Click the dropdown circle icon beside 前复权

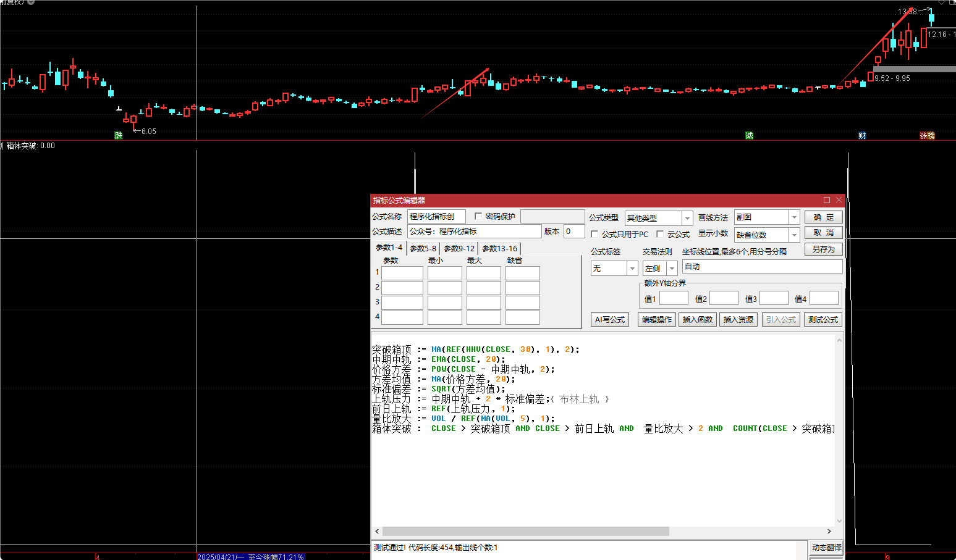pyautogui.click(x=31, y=2)
